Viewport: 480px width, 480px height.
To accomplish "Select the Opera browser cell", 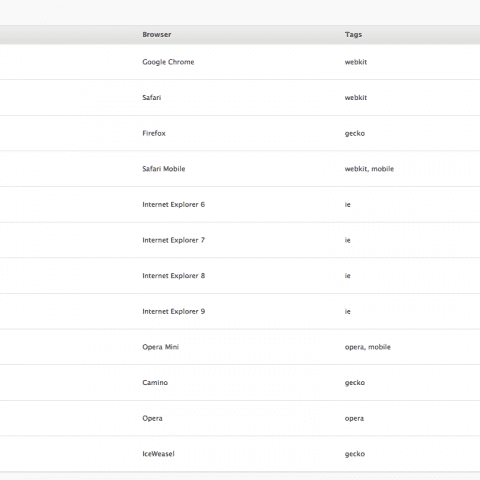I will [x=152, y=418].
